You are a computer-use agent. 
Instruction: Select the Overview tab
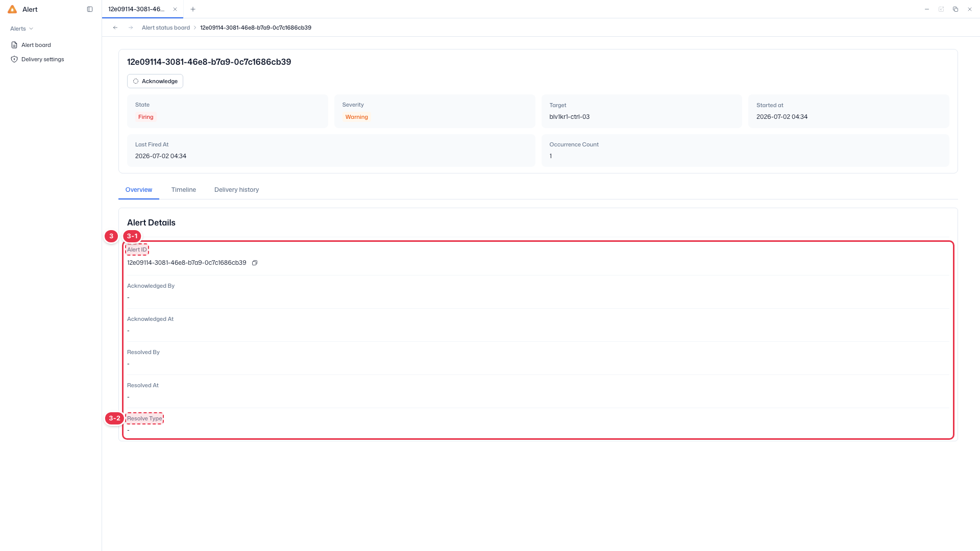(x=139, y=190)
